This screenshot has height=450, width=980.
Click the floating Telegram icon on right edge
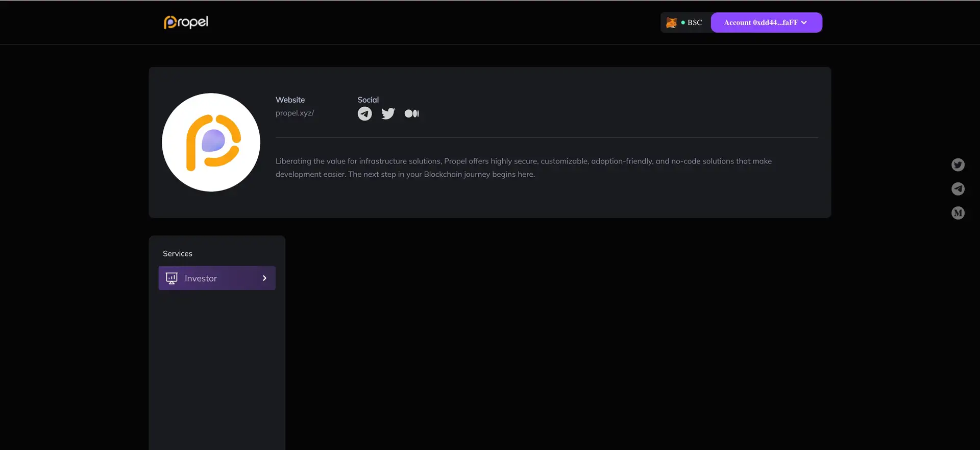coord(958,189)
